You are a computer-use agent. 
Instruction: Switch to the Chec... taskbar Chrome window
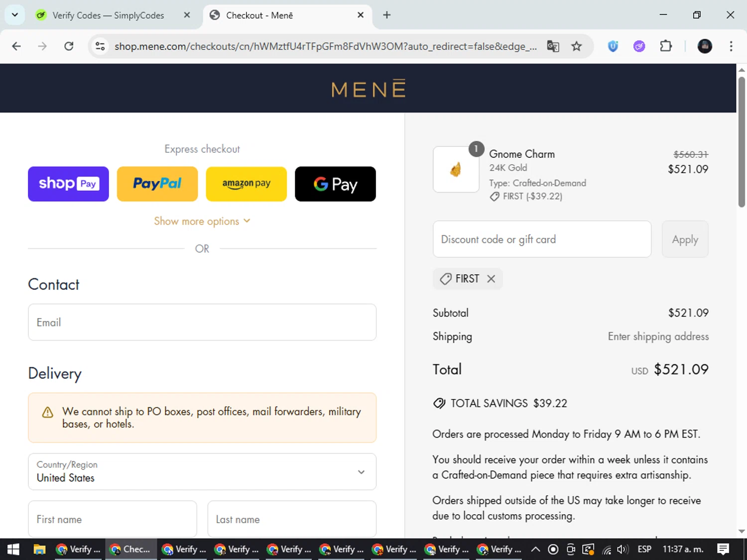click(130, 549)
